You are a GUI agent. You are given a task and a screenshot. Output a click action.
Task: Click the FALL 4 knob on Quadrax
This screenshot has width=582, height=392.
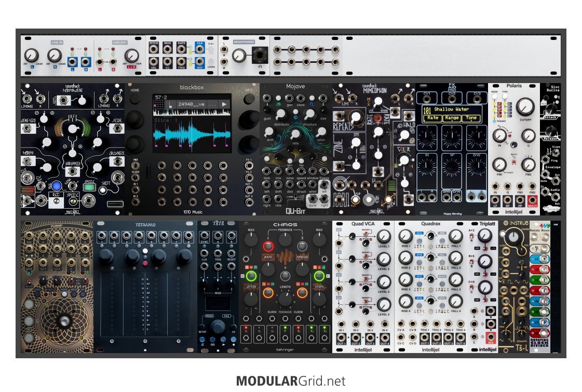pyautogui.click(x=455, y=302)
